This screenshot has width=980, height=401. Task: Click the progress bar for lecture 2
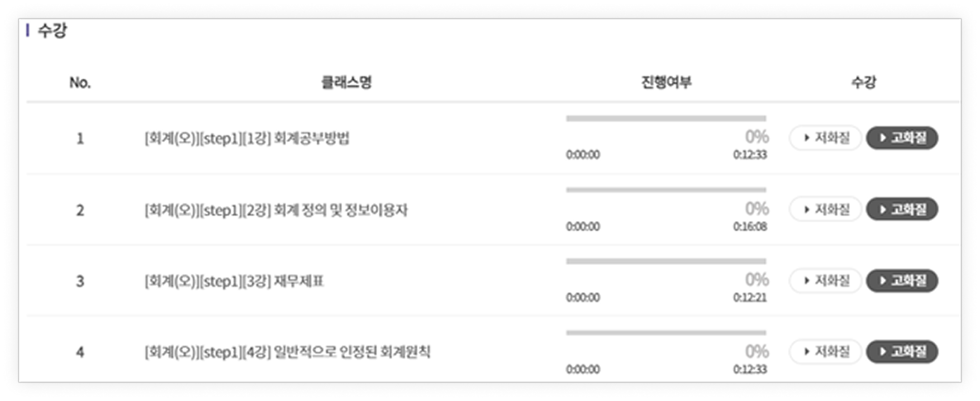666,190
